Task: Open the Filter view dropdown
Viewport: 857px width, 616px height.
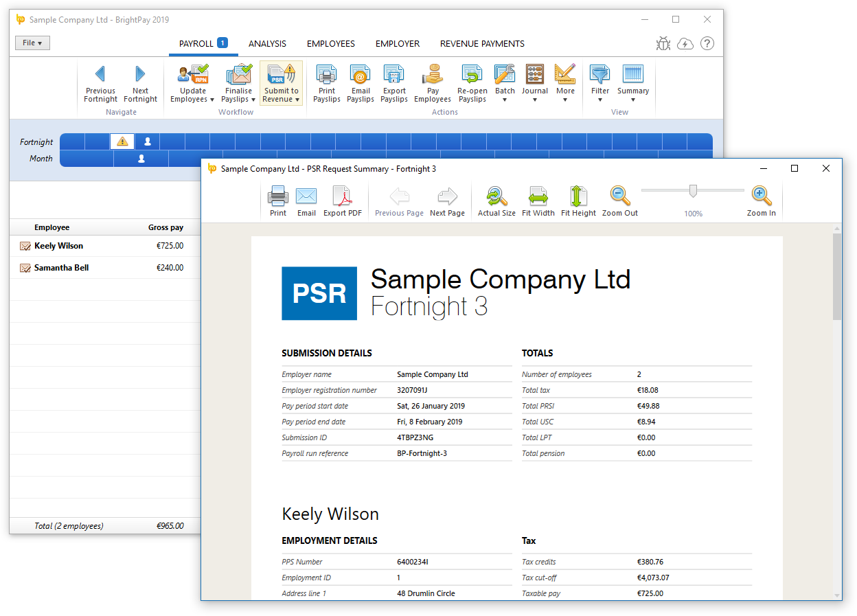Action: [600, 84]
